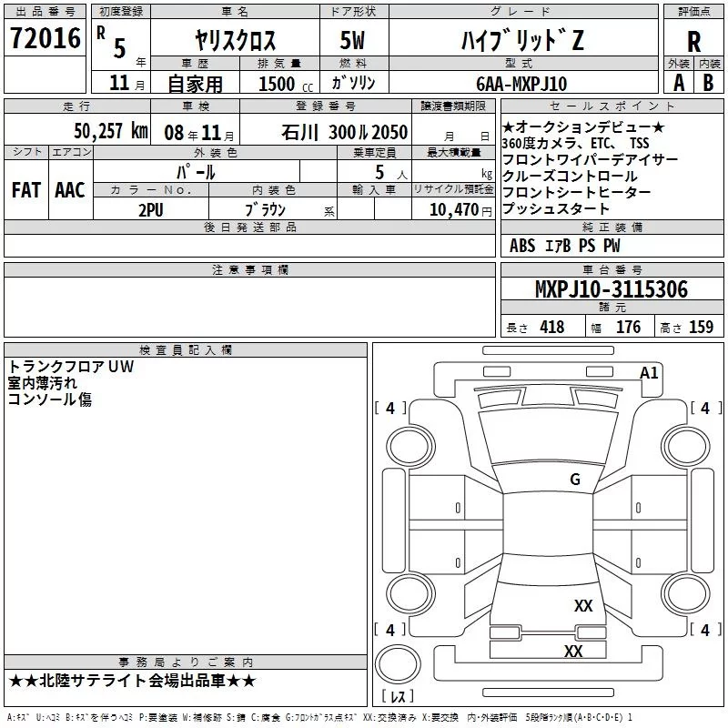Click height value 159
728x728 pixels.
[x=701, y=327]
